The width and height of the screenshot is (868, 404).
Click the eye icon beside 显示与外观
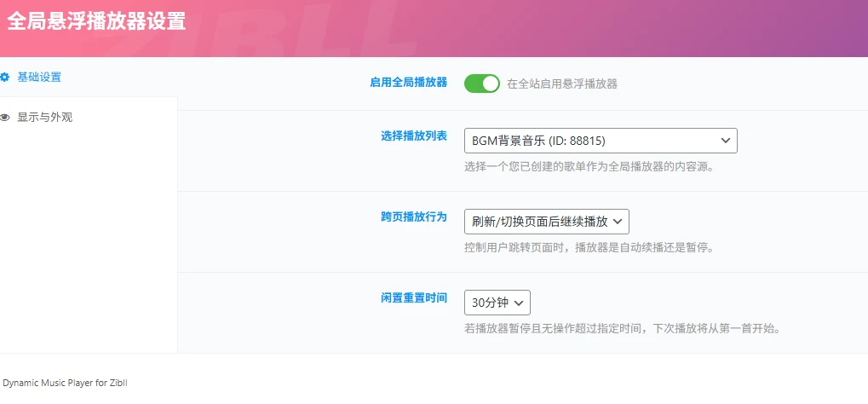click(5, 118)
